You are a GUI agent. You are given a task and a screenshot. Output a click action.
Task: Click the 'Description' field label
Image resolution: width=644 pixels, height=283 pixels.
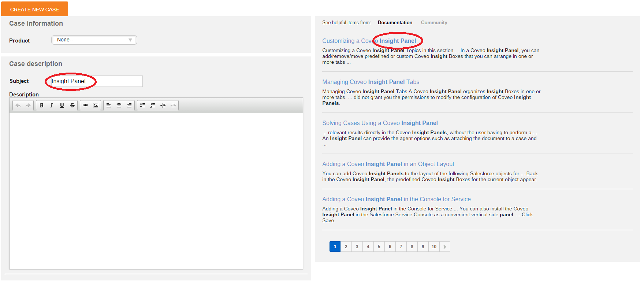click(x=24, y=95)
